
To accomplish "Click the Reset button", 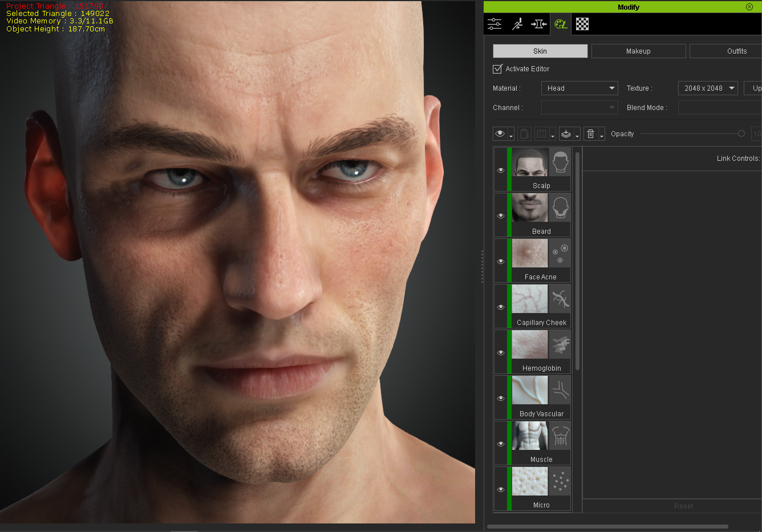I will coord(683,506).
